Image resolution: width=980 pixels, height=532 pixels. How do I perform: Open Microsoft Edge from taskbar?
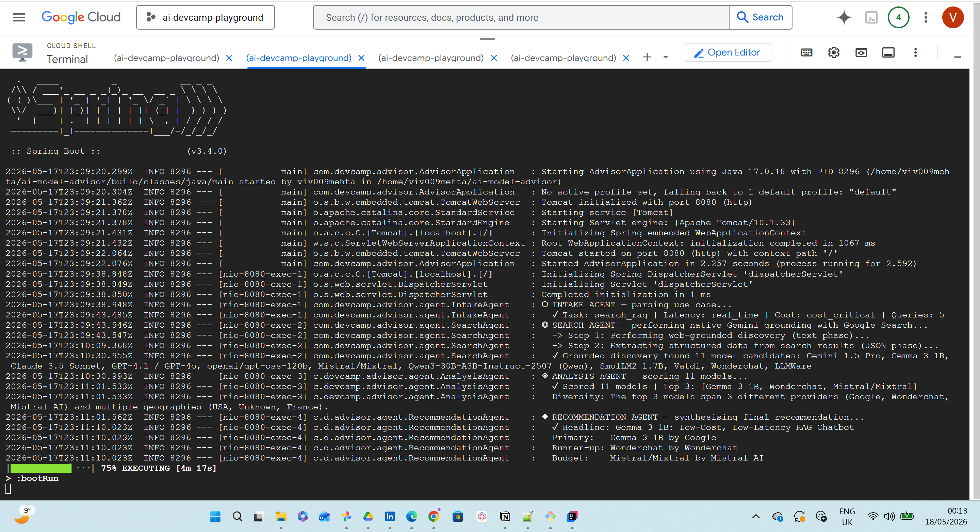pyautogui.click(x=412, y=516)
